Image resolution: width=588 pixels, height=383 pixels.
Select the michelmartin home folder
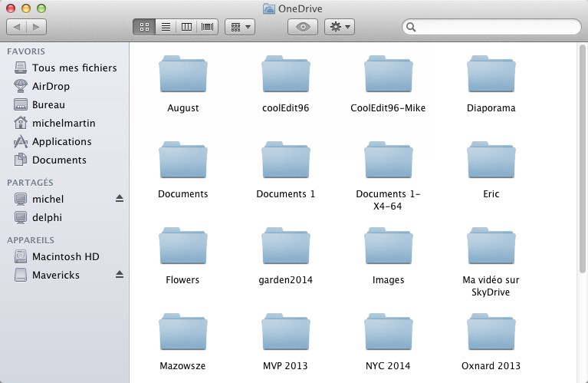(63, 123)
